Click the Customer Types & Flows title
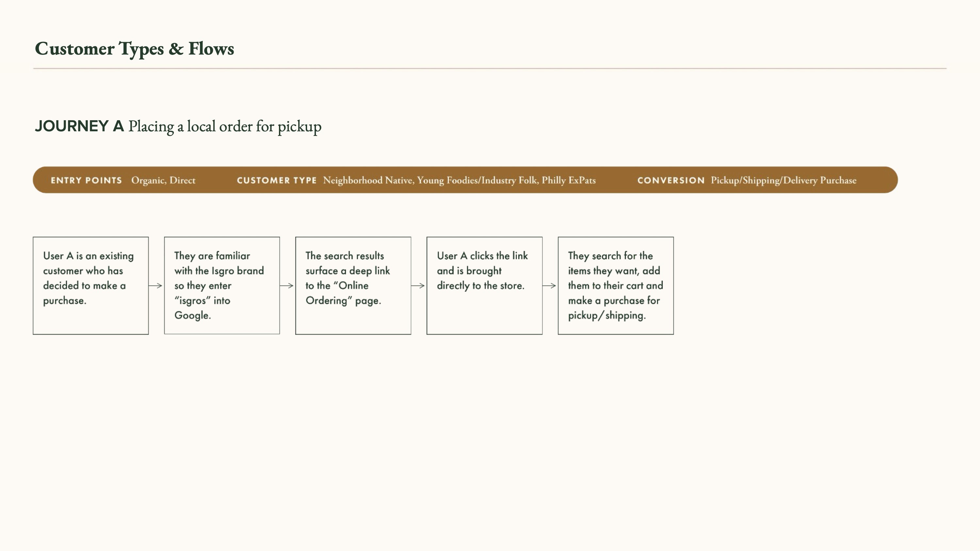Viewport: 980px width, 551px height. 134,49
